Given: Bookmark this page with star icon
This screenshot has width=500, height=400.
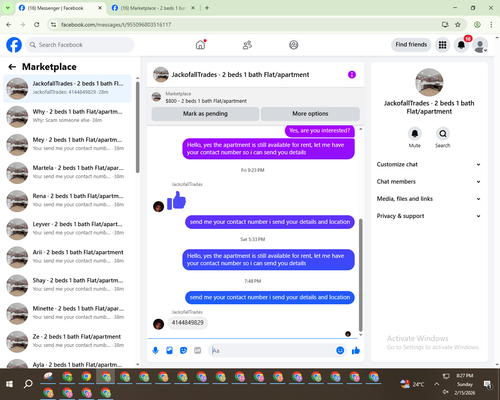Looking at the screenshot, I should pos(458,25).
